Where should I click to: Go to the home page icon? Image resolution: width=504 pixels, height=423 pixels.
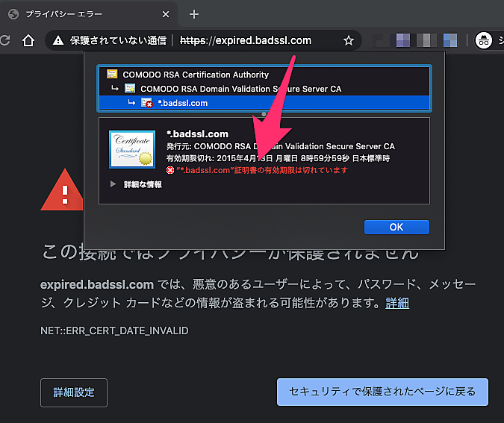pyautogui.click(x=28, y=40)
